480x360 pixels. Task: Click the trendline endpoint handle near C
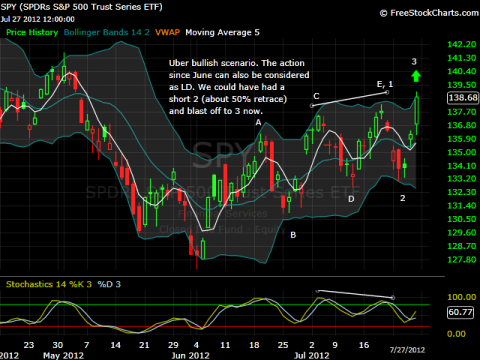coord(312,106)
